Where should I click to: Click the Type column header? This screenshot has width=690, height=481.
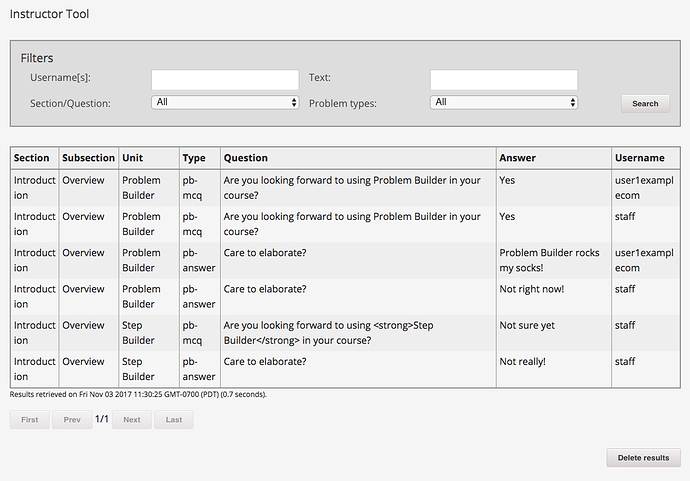click(194, 158)
